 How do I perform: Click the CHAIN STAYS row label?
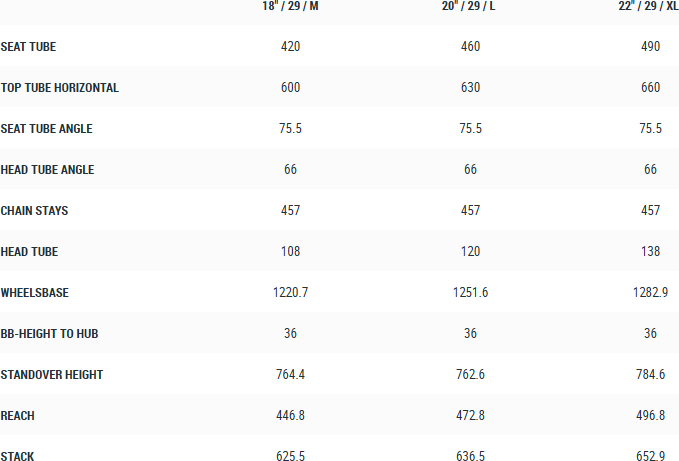coord(35,211)
